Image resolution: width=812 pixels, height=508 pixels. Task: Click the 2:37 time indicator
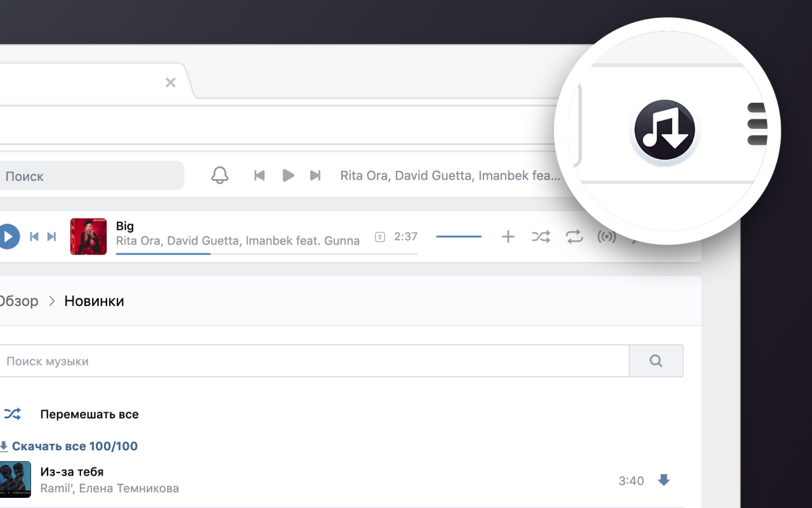[x=406, y=237]
